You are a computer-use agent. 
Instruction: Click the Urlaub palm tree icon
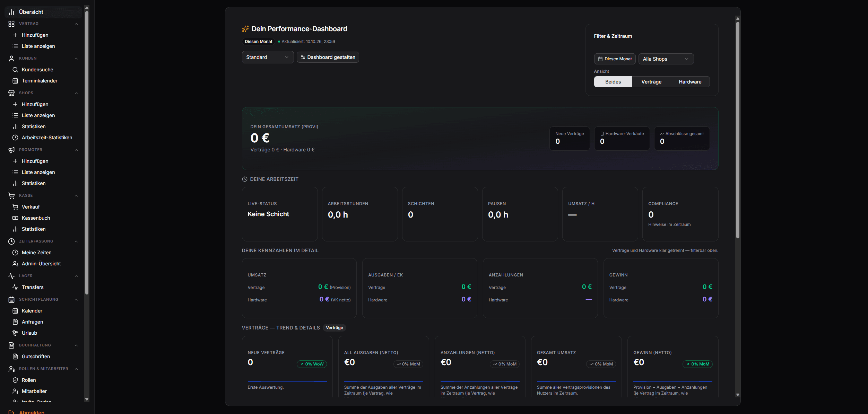click(15, 333)
